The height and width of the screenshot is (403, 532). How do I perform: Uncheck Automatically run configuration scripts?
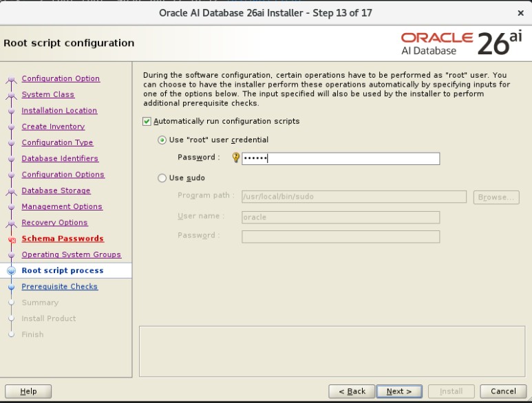(x=147, y=121)
